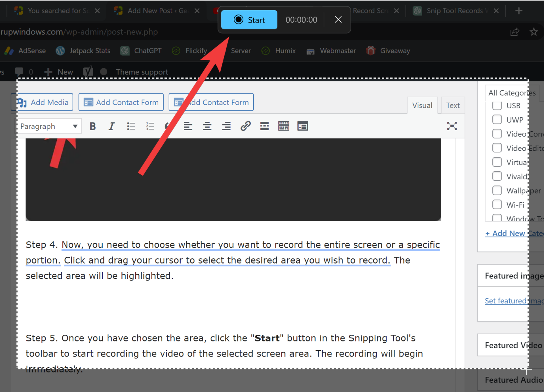Select the Wi-Fi category checkbox
Screen dimensions: 544x392
tap(497, 204)
